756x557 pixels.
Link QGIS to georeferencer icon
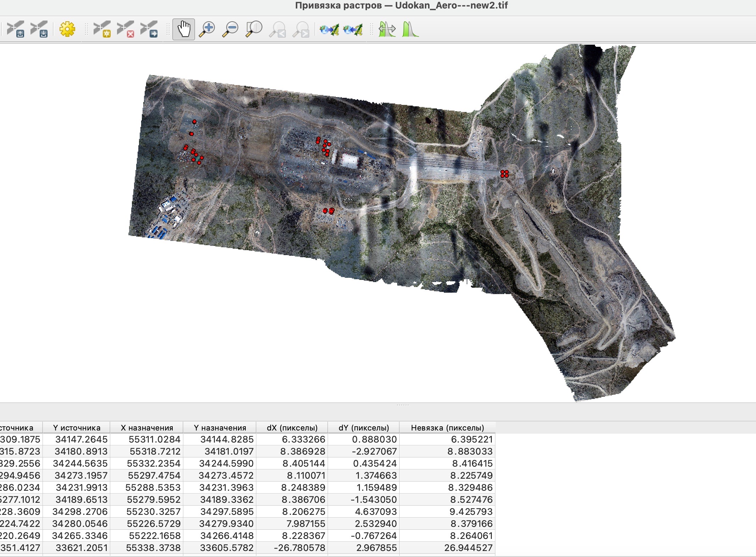(x=353, y=29)
